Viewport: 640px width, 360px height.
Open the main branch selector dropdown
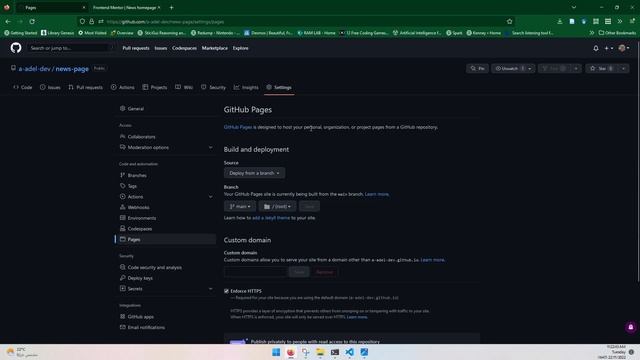click(240, 207)
